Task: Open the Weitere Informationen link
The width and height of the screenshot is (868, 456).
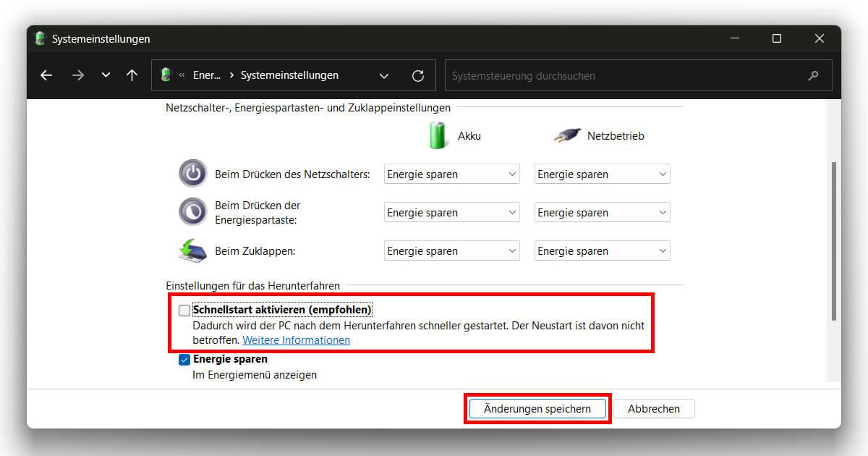Action: (296, 339)
